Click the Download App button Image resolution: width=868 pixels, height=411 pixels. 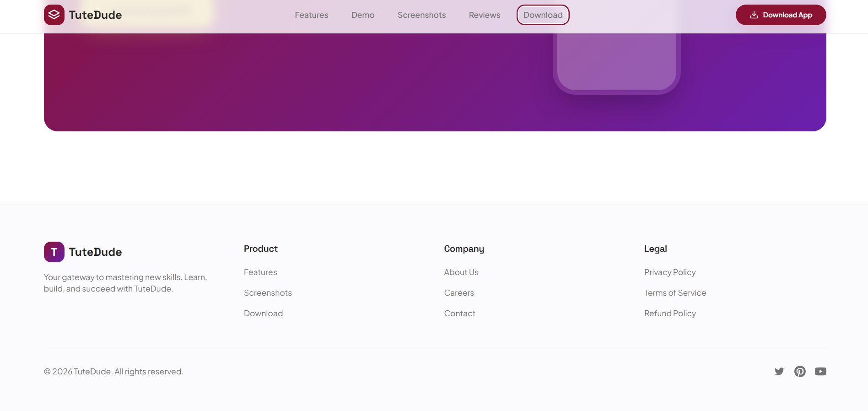tap(781, 15)
